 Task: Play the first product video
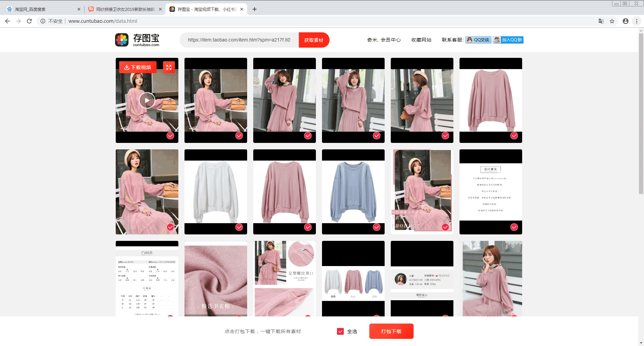tap(147, 100)
